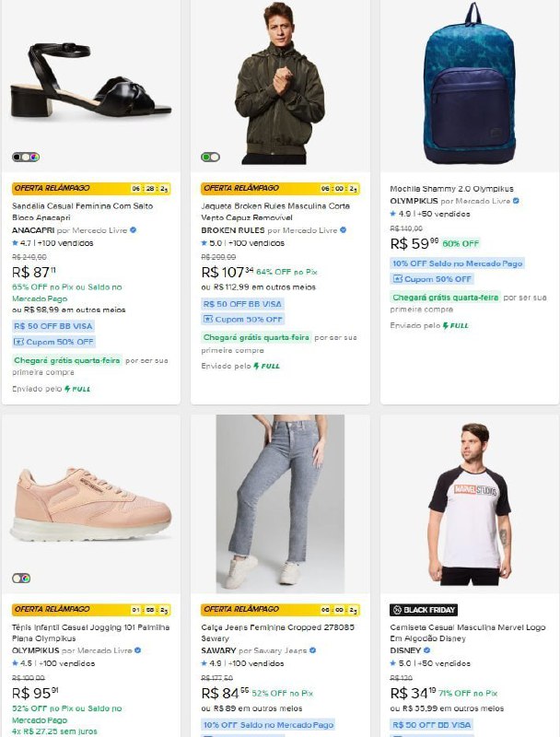Screen dimensions: 560x737
Task: Click the black heeled sandal product image
Action: tap(90, 80)
